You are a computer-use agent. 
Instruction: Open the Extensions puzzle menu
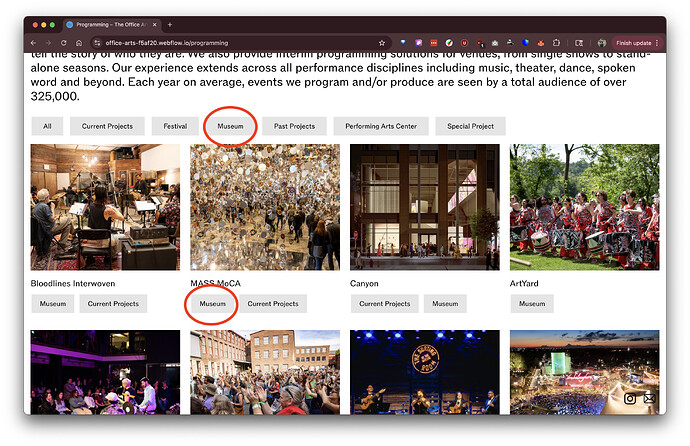click(x=556, y=43)
